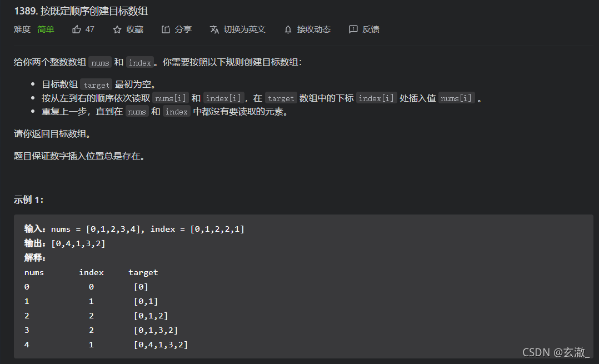
Task: Click the example output line [0,4,1,3,2]
Action: coord(64,243)
